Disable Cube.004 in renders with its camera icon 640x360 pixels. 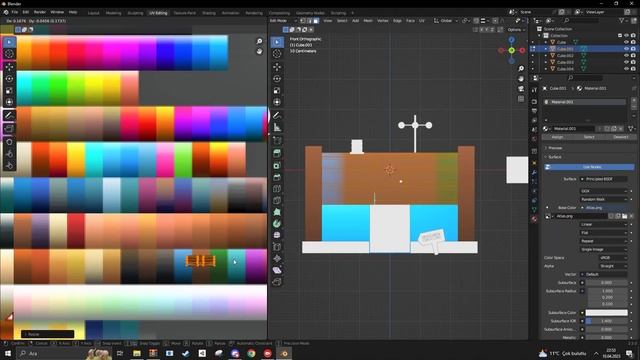[x=633, y=69]
